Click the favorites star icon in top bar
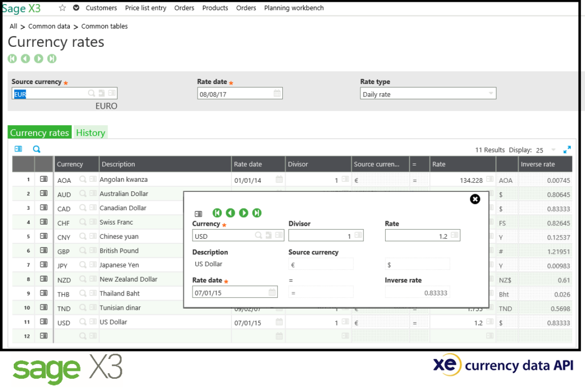Screen dimensions: 585x392 62,8
